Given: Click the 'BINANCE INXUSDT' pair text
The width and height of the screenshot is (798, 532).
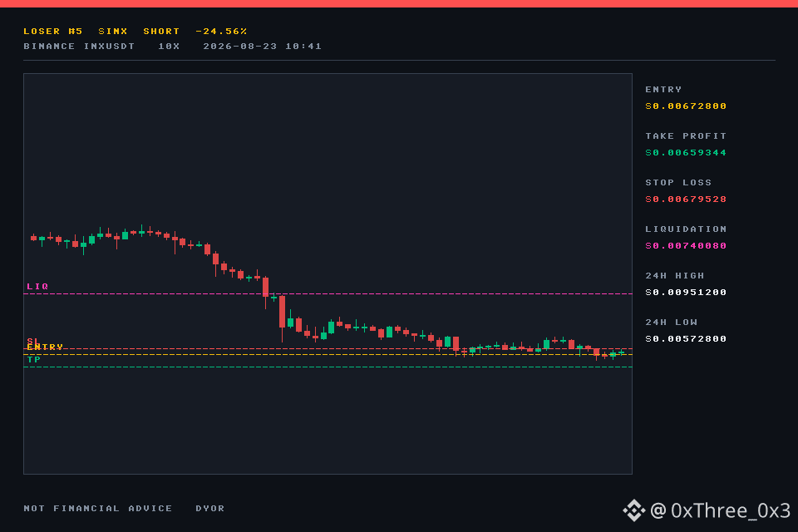Looking at the screenshot, I should point(79,47).
